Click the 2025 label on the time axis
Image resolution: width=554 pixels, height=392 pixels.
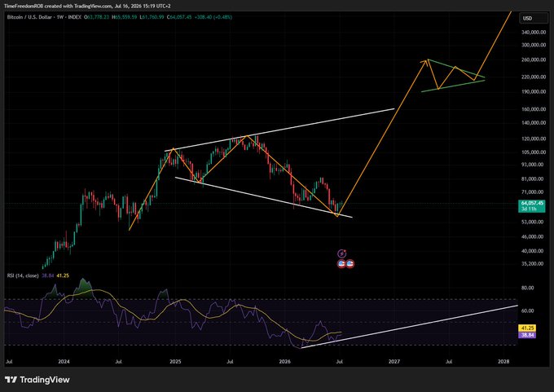click(x=175, y=362)
